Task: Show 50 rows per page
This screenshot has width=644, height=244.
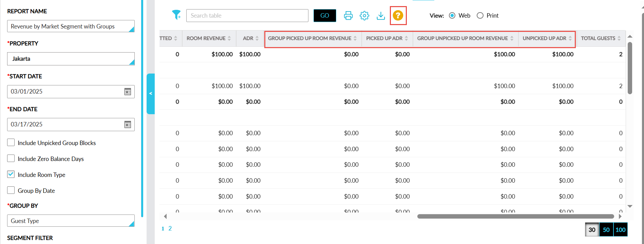Action: click(606, 230)
